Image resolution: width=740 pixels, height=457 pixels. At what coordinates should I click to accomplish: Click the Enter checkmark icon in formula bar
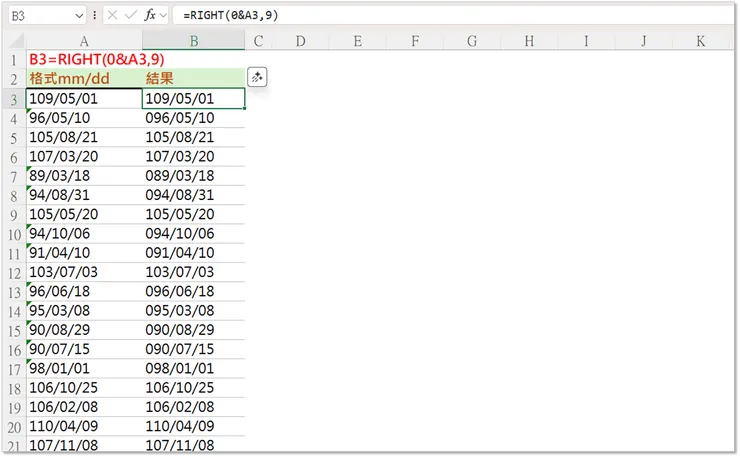130,15
